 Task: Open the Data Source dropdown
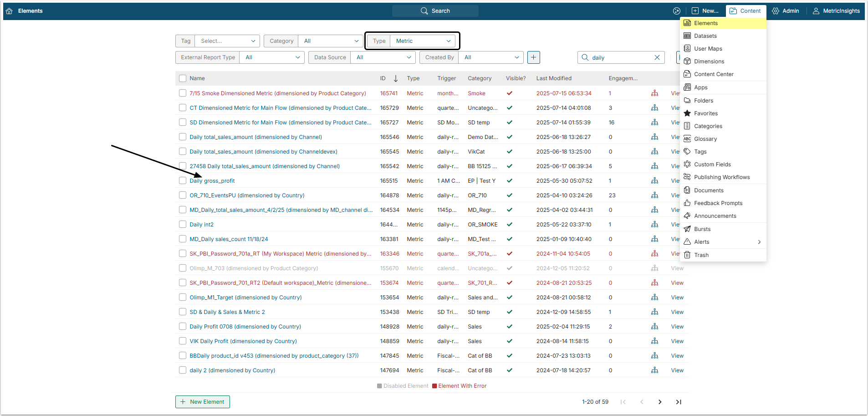point(383,57)
